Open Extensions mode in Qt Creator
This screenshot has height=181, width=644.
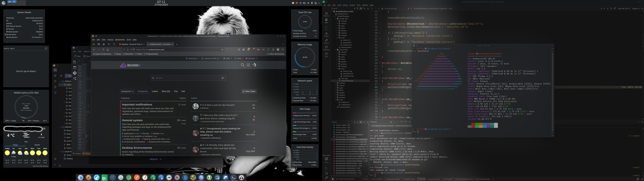pos(326,48)
